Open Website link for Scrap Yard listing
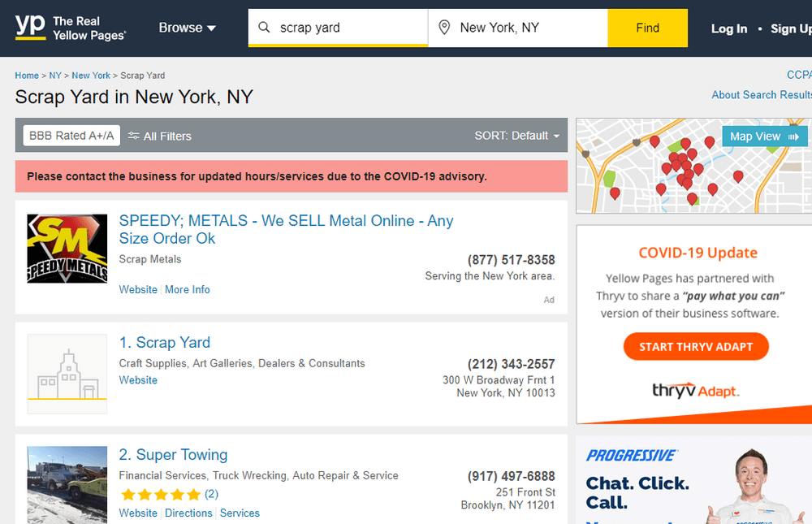 138,380
